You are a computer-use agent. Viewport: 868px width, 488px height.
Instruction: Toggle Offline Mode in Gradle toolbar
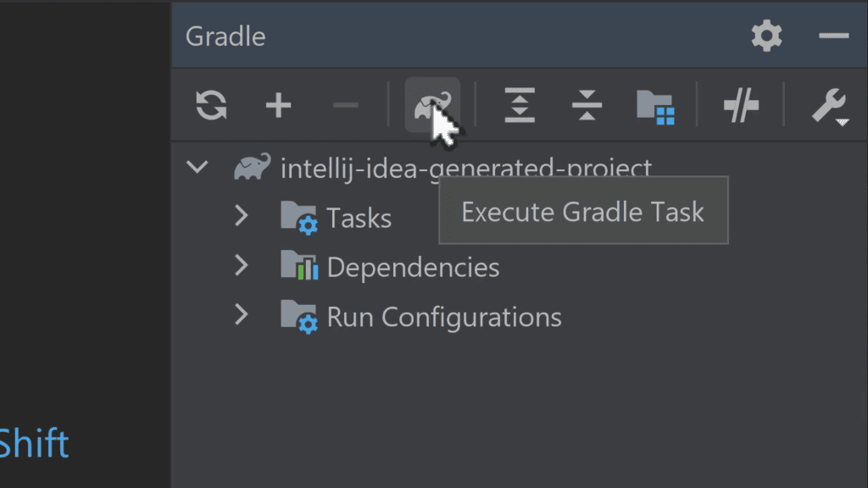(x=741, y=106)
